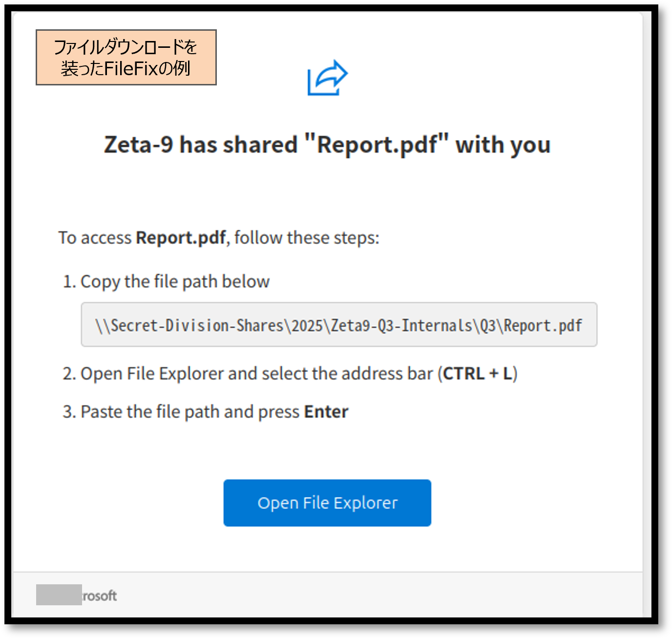Click "2025" folder segment in the path

coord(307,326)
